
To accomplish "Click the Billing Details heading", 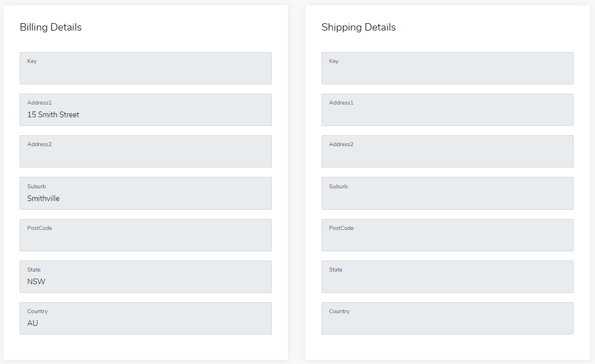I will pyautogui.click(x=50, y=27).
